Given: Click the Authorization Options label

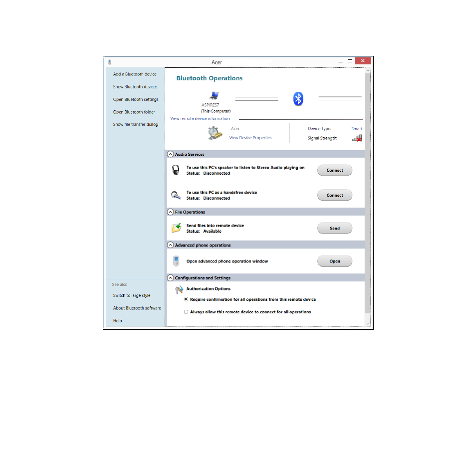Looking at the screenshot, I should click(x=208, y=289).
